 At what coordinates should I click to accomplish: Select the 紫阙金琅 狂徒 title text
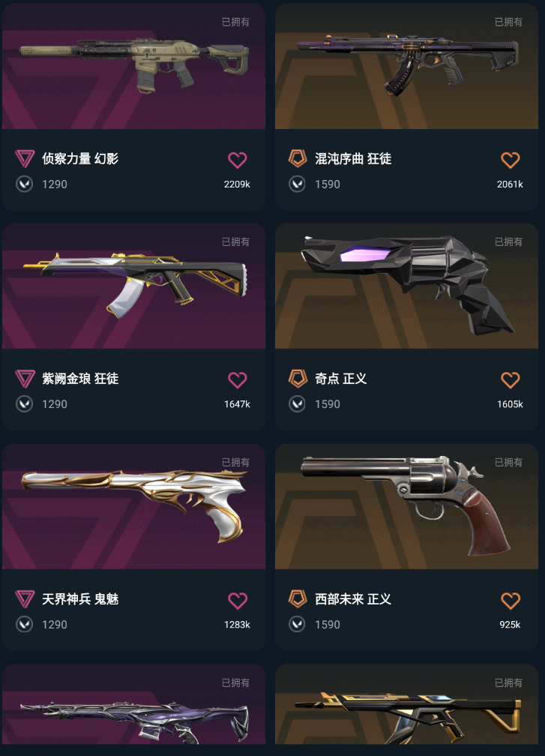[80, 379]
